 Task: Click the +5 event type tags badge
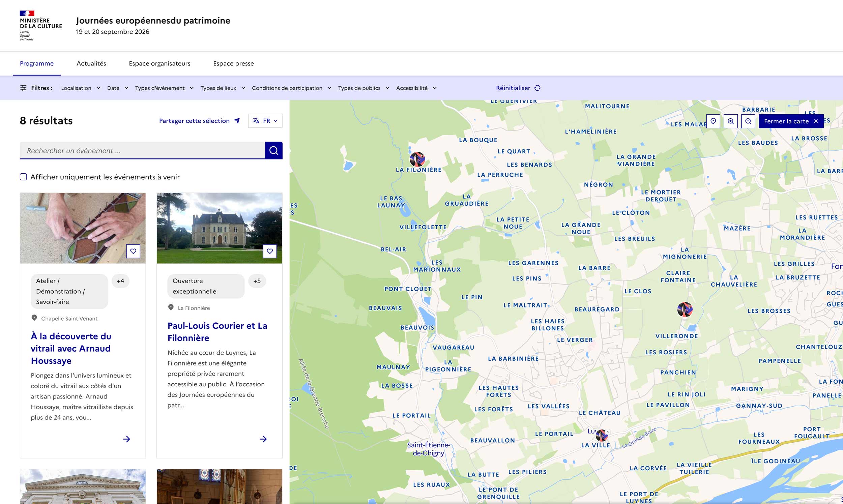click(257, 281)
